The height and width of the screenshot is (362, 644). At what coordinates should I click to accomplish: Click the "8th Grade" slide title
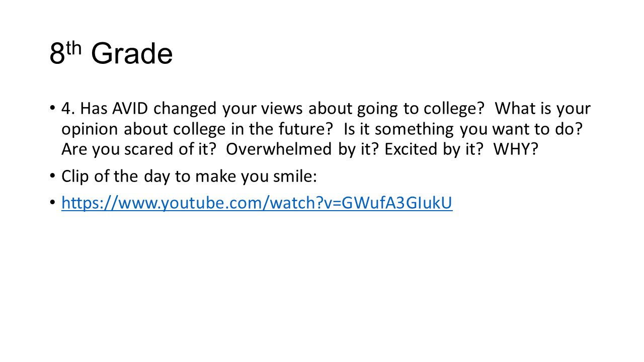coord(111,54)
